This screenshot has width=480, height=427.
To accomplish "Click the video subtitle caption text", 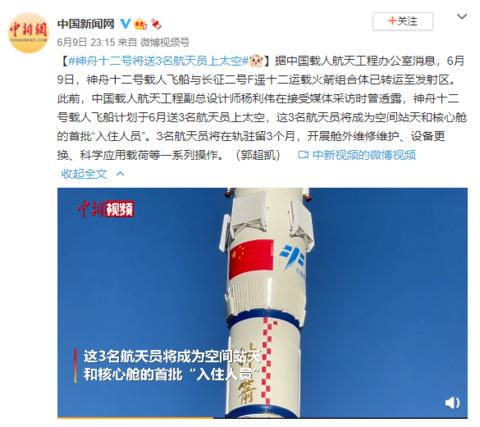I will click(172, 366).
